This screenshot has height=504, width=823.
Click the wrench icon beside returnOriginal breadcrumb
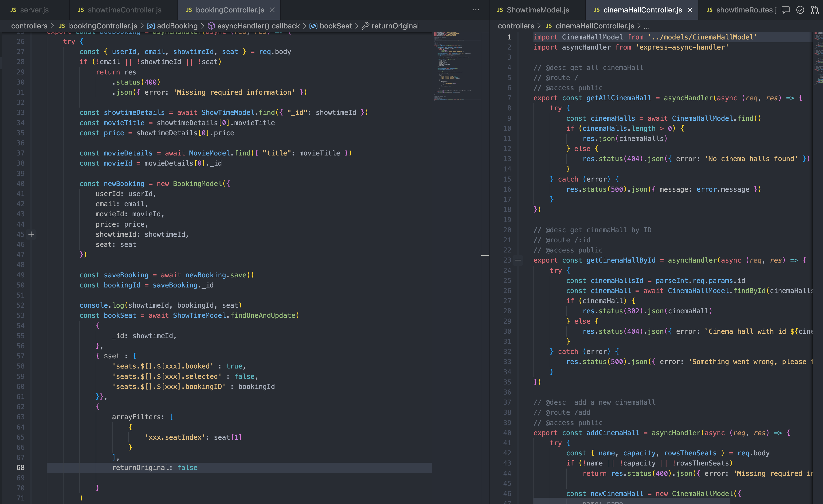(x=365, y=26)
